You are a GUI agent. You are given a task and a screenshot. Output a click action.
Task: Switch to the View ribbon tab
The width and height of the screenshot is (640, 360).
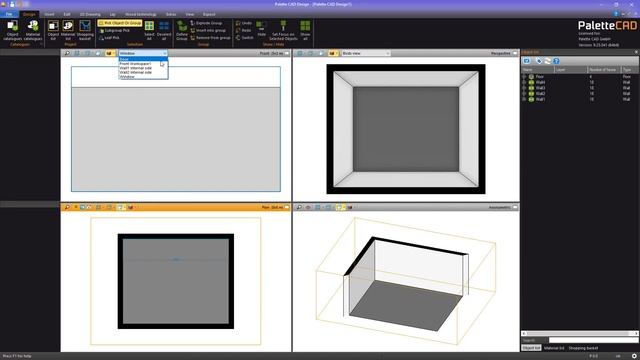pos(190,14)
